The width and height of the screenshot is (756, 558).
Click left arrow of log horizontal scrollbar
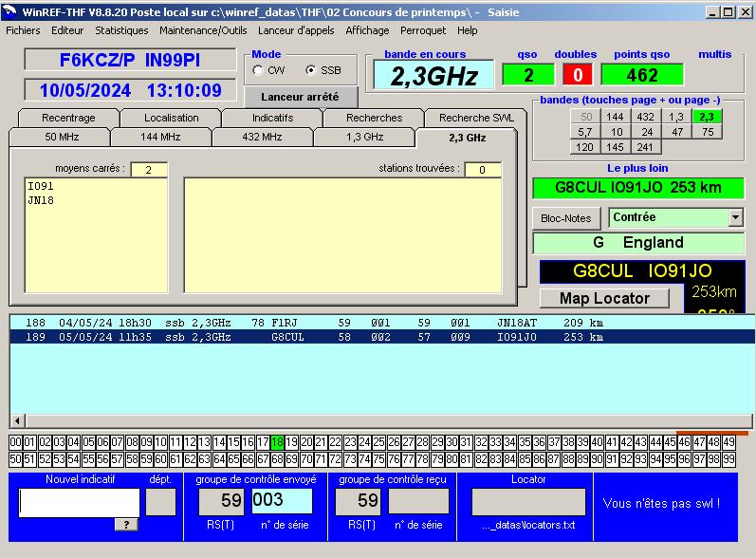(17, 421)
